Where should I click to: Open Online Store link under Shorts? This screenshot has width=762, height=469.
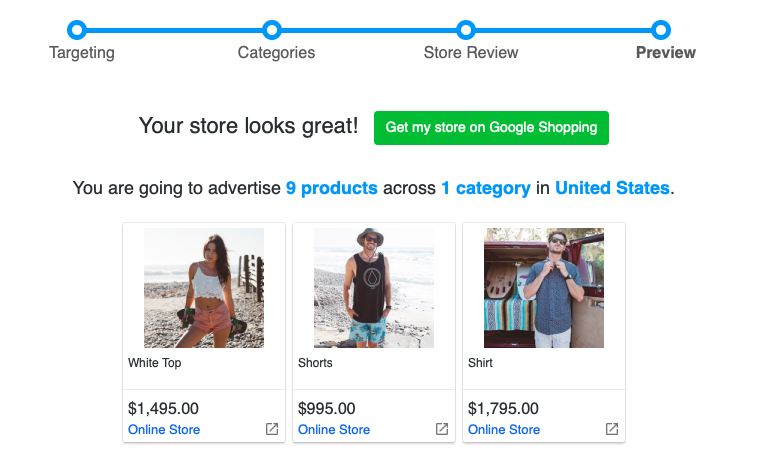(334, 430)
